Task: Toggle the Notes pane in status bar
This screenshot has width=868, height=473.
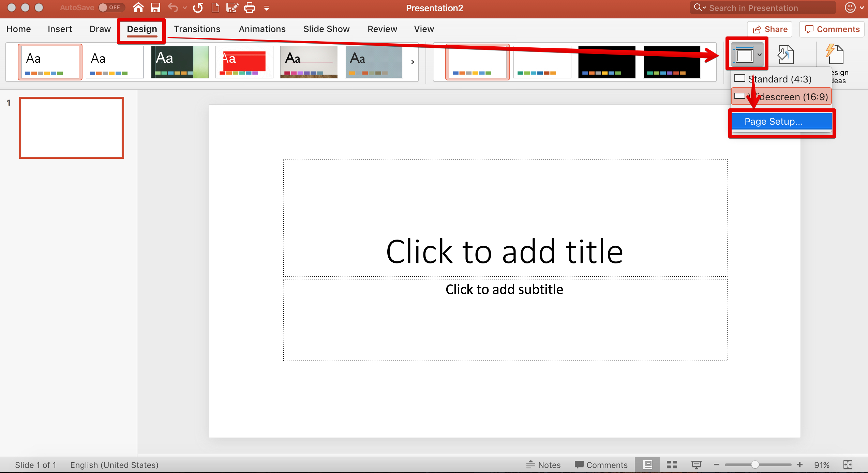Action: [543, 465]
